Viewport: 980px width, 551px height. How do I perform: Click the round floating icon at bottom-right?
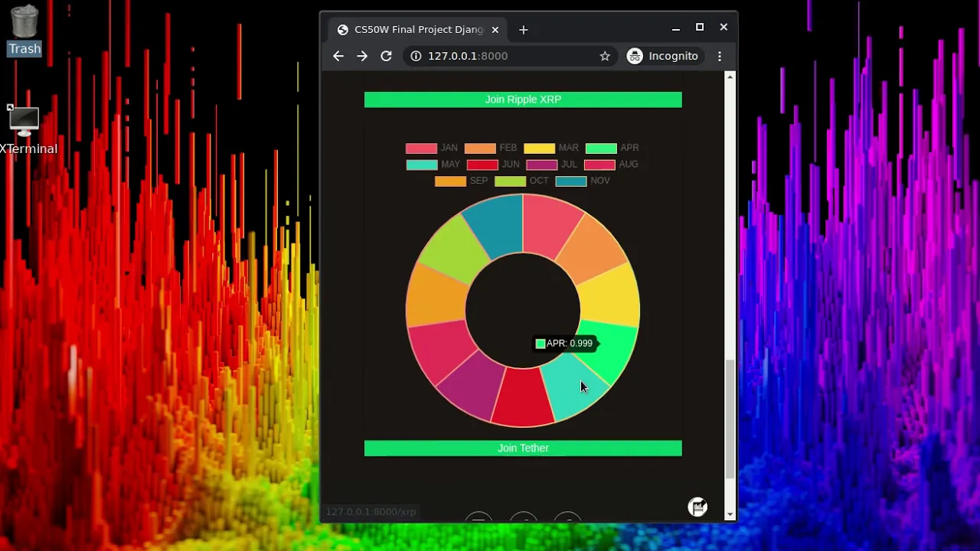[697, 507]
